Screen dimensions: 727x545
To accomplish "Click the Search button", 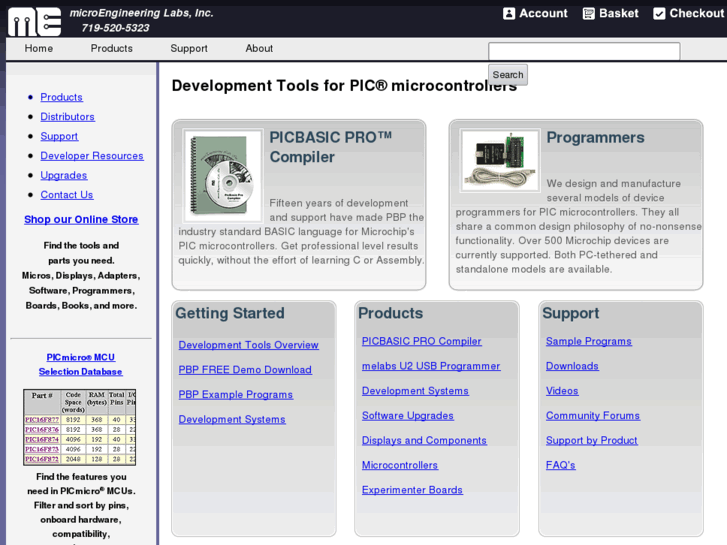I will point(508,75).
